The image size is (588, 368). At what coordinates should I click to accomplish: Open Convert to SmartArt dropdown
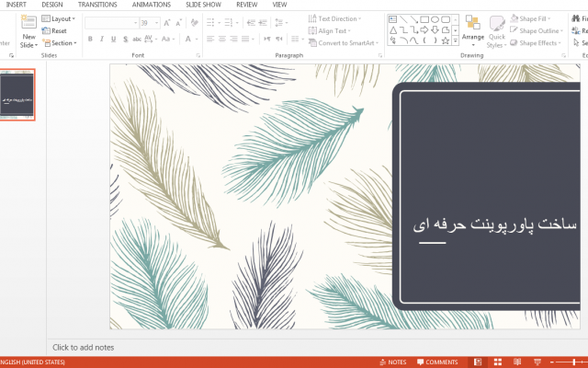(x=344, y=43)
